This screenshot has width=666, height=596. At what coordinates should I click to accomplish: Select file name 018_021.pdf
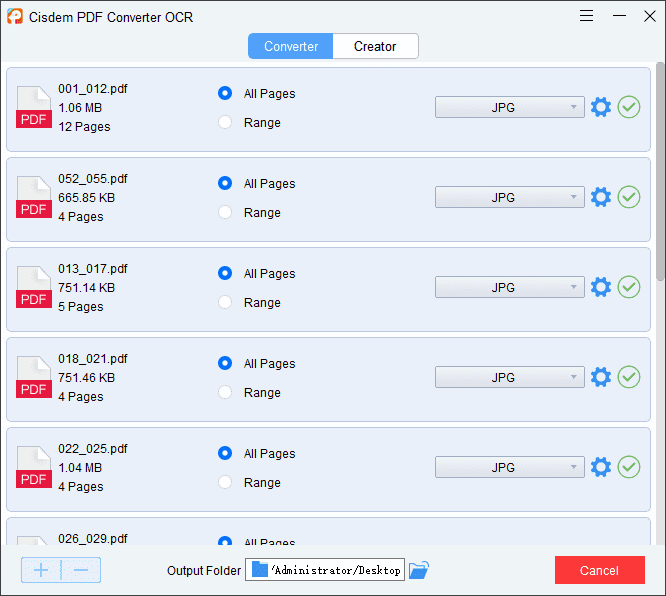[x=93, y=359]
